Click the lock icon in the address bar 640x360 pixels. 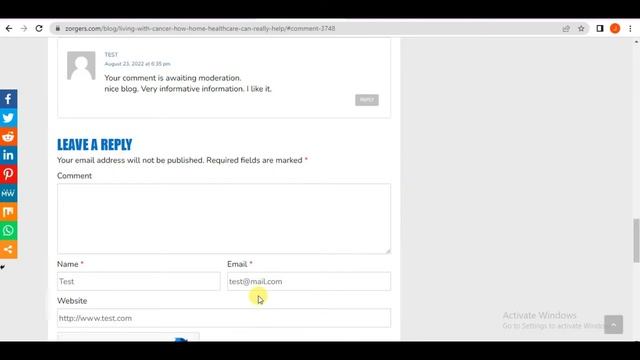click(x=58, y=29)
